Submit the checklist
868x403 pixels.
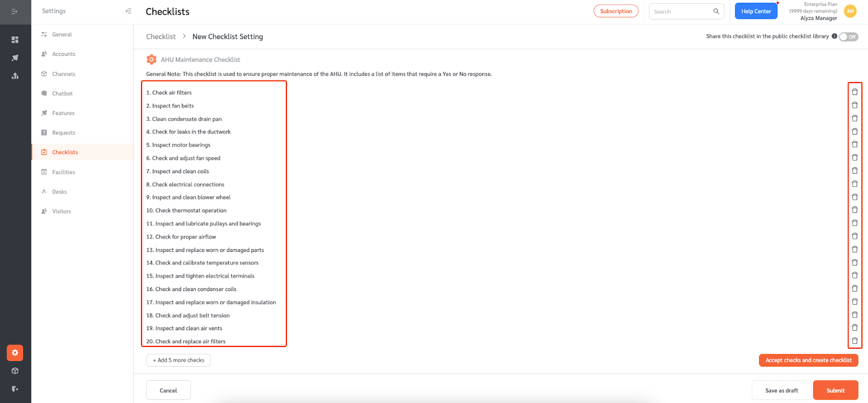click(x=835, y=391)
